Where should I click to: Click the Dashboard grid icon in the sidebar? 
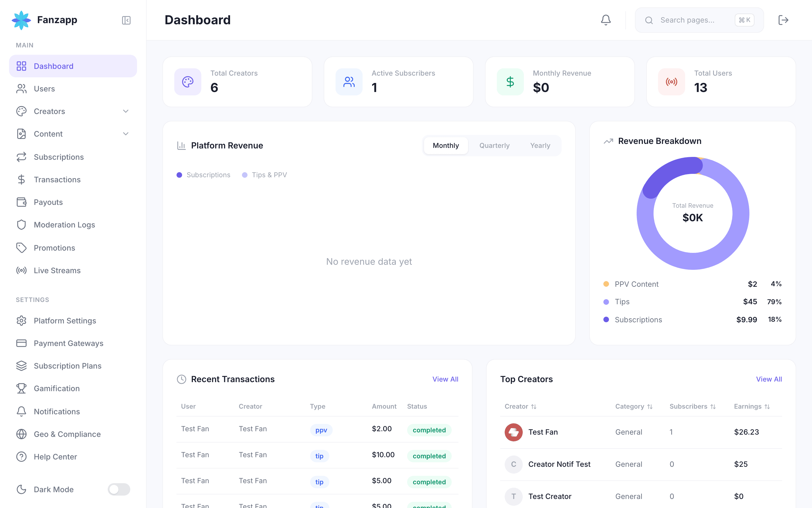coord(21,66)
